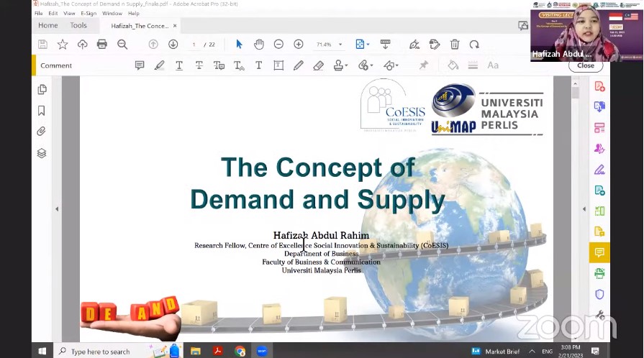Image resolution: width=644 pixels, height=358 pixels.
Task: Open the Window menu
Action: (112, 13)
